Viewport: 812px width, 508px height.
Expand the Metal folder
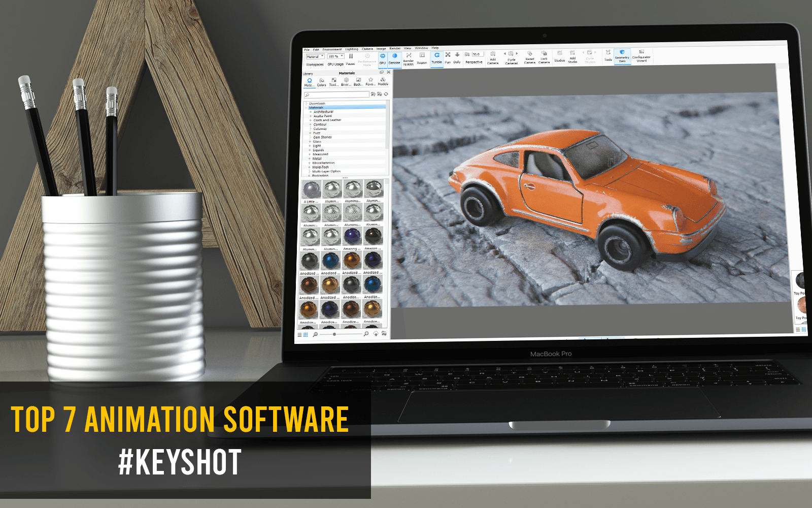click(310, 158)
